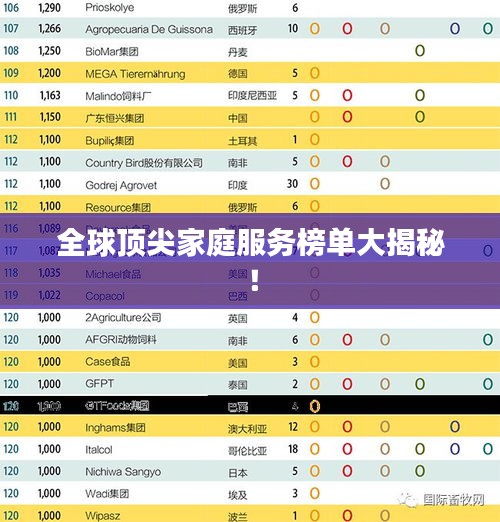Click the Bupiliç集团 company name

click(x=110, y=140)
